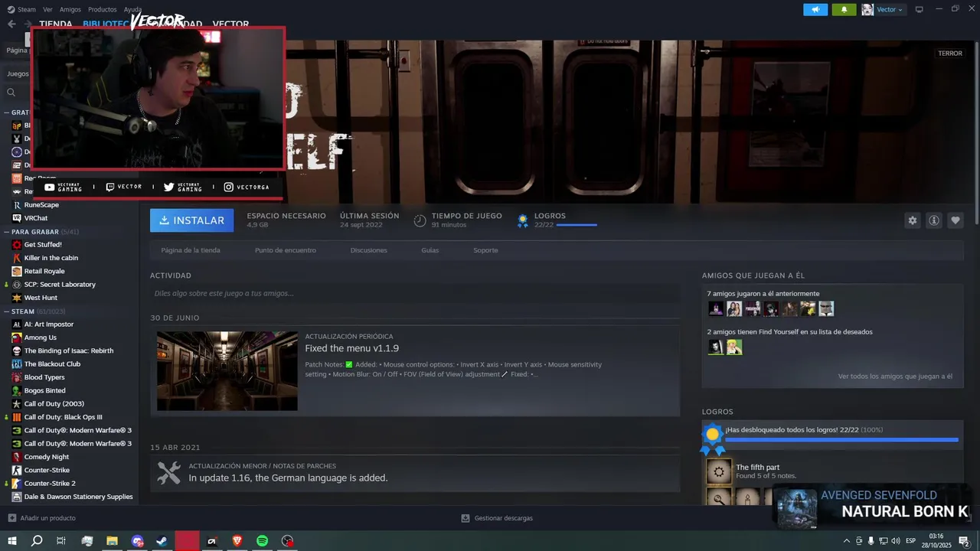The width and height of the screenshot is (980, 551).
Task: Open Gestionar descargas
Action: (x=497, y=518)
